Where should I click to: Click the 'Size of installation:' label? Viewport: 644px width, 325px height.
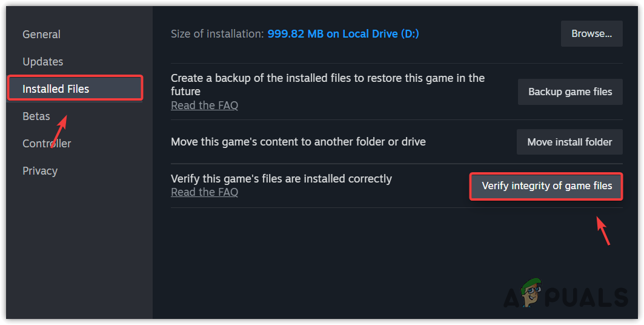(217, 34)
